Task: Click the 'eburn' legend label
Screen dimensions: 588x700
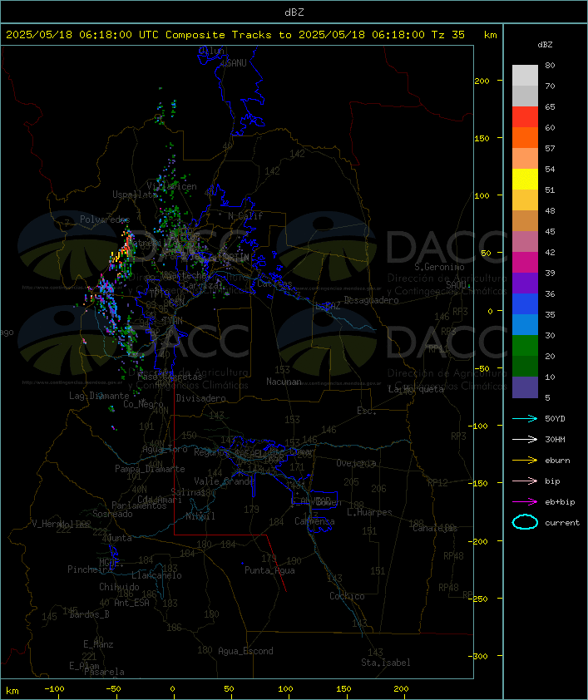Action: pyautogui.click(x=557, y=461)
